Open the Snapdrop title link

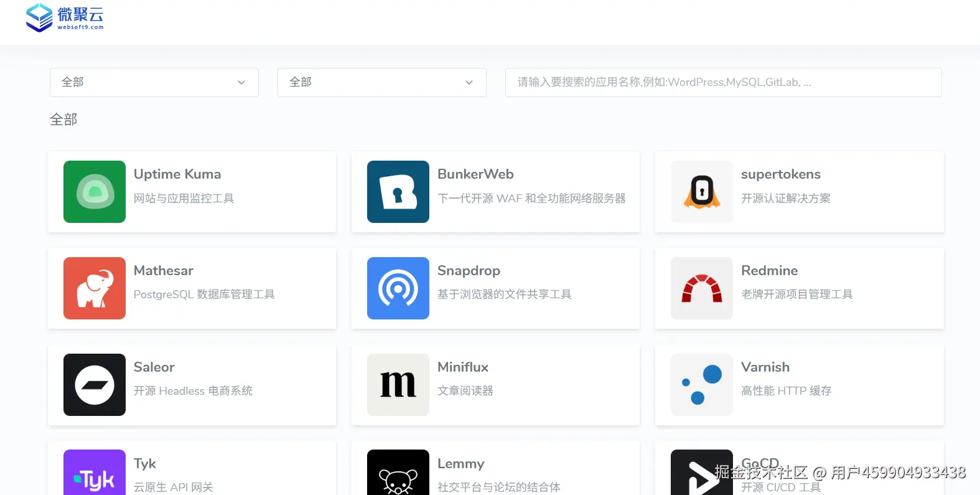[x=469, y=271]
